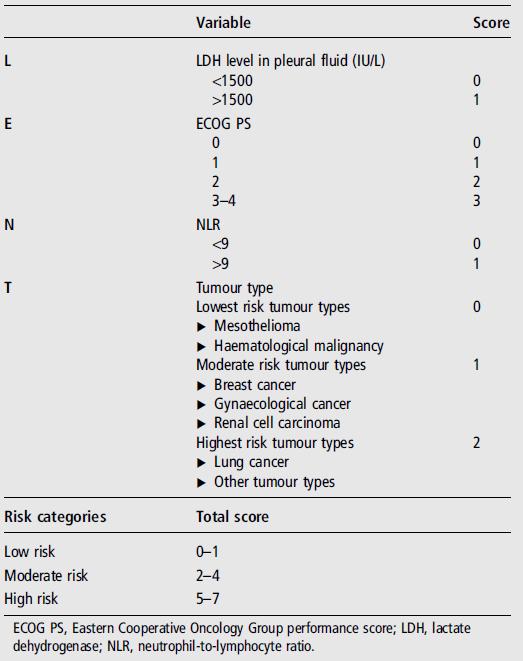Click the 3–4 ECOG PS value
Image resolution: width=523 pixels, height=661 pixels.
coord(223,201)
